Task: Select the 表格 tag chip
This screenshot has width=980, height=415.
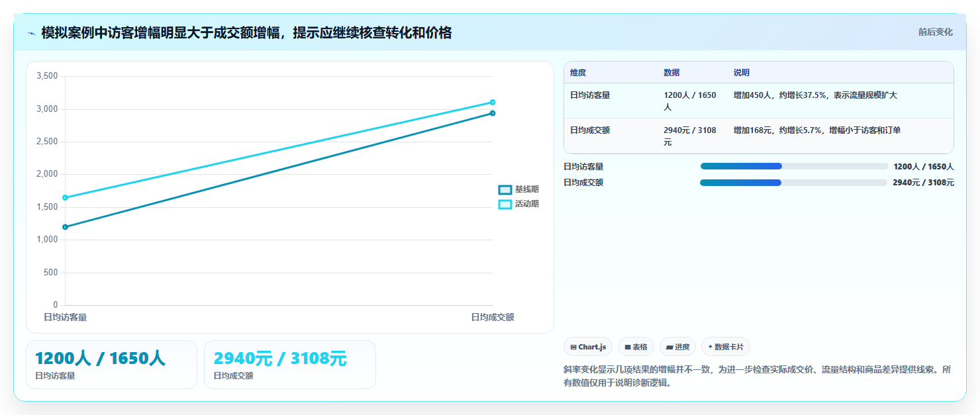Action: click(x=636, y=347)
